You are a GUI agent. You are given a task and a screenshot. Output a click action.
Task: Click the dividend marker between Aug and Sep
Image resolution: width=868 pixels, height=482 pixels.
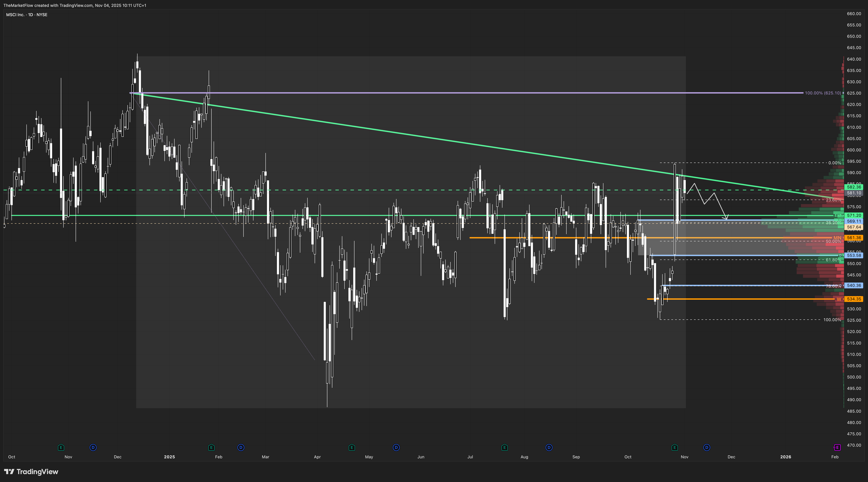click(x=549, y=447)
